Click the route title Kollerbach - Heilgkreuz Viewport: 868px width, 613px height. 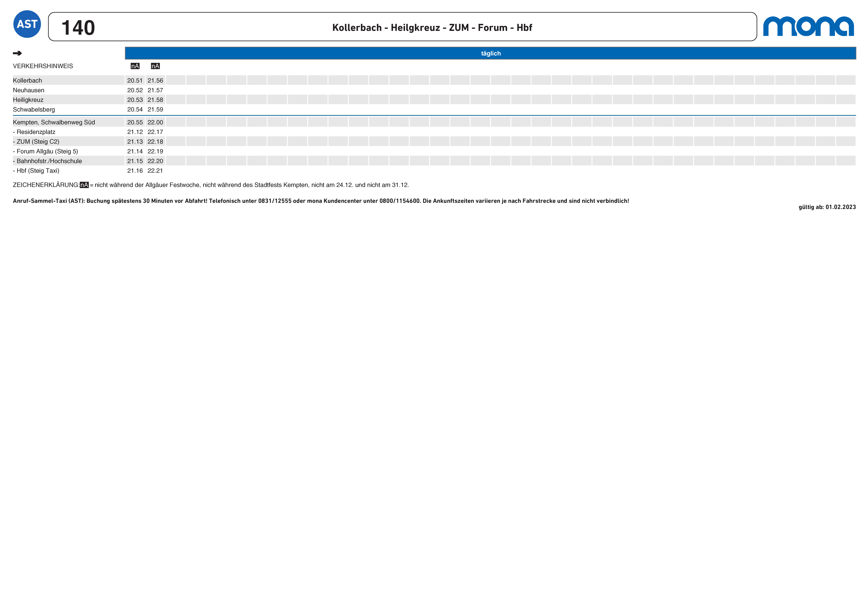pos(432,28)
